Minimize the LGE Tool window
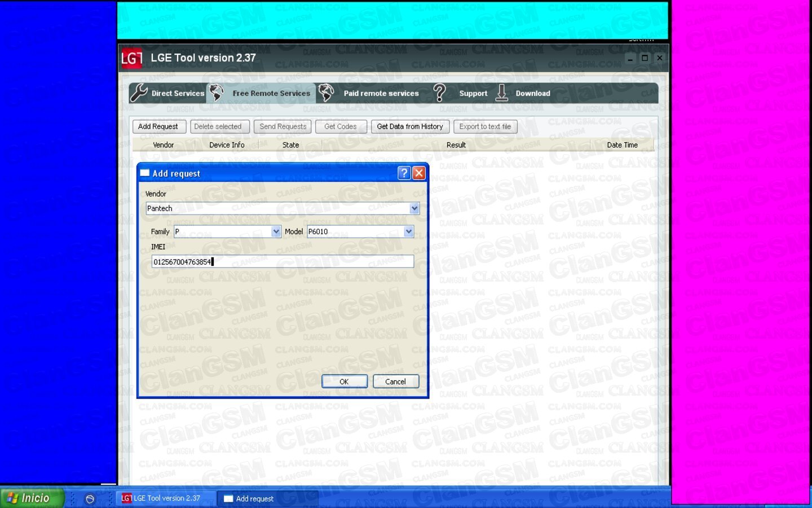812x508 pixels. 630,58
